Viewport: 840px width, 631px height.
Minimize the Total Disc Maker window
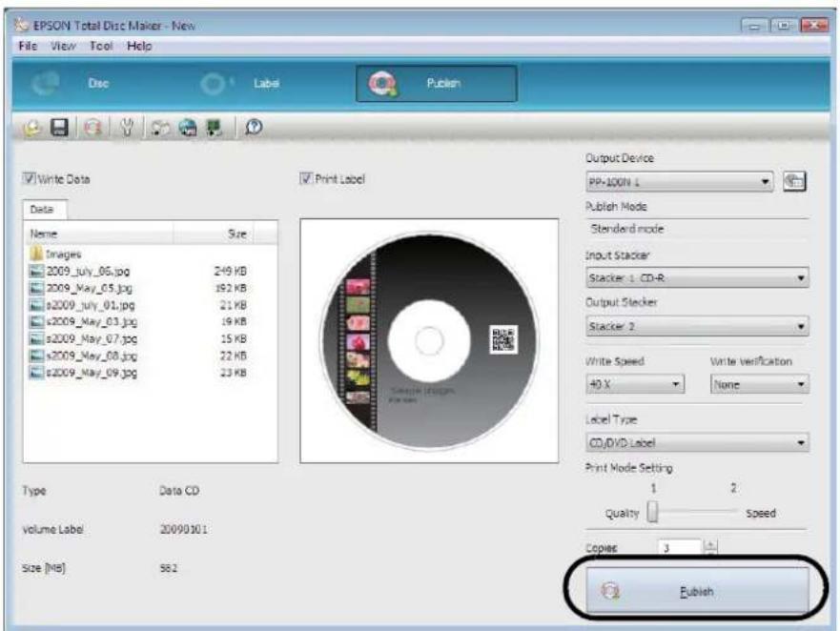coord(754,26)
